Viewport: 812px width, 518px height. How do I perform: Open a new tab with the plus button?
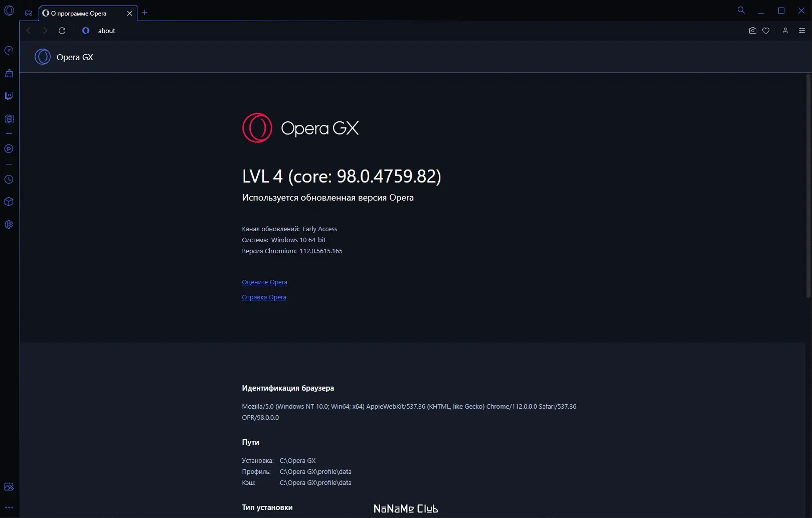(x=145, y=13)
